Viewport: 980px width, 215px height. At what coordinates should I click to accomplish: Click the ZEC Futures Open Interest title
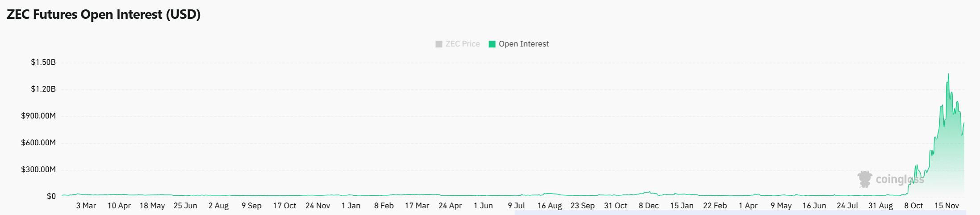click(104, 14)
